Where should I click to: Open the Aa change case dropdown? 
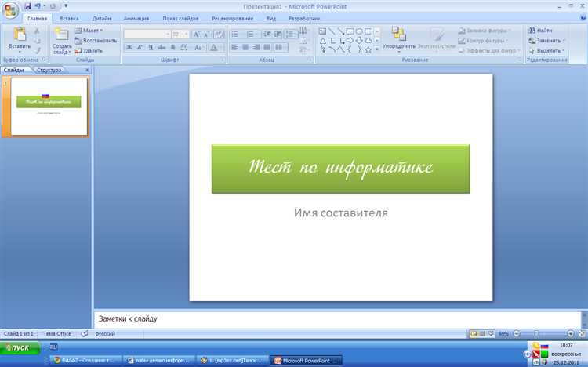199,47
